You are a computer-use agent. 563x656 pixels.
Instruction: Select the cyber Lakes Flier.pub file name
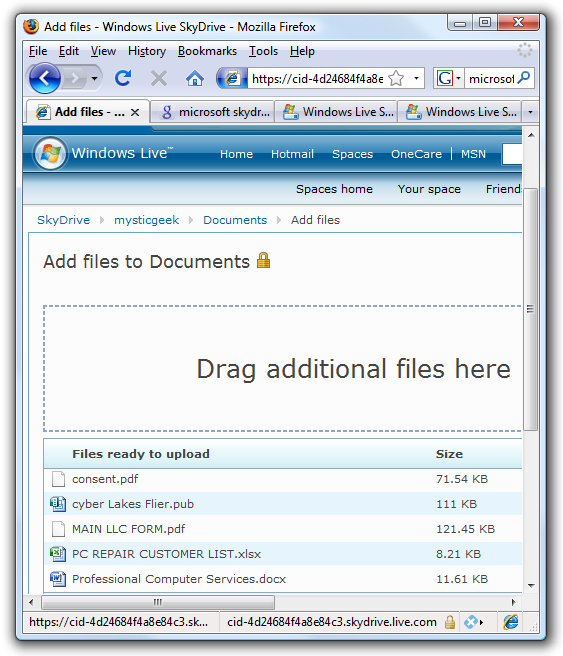tap(133, 504)
